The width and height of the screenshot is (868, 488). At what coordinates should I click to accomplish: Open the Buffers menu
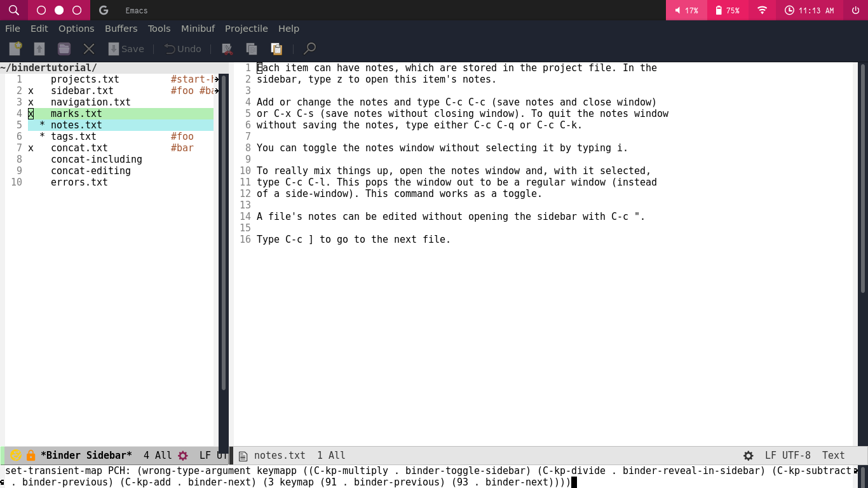coord(121,29)
